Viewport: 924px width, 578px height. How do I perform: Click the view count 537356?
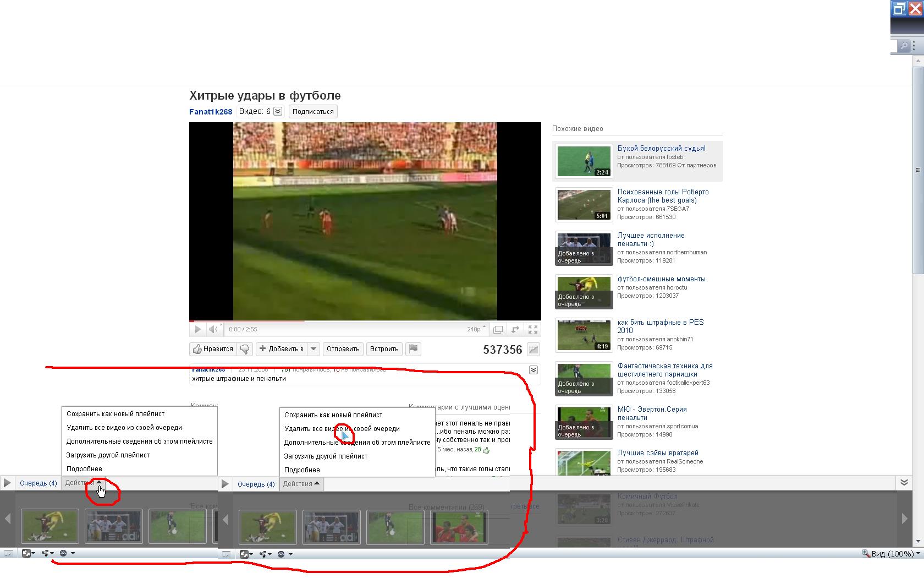502,350
